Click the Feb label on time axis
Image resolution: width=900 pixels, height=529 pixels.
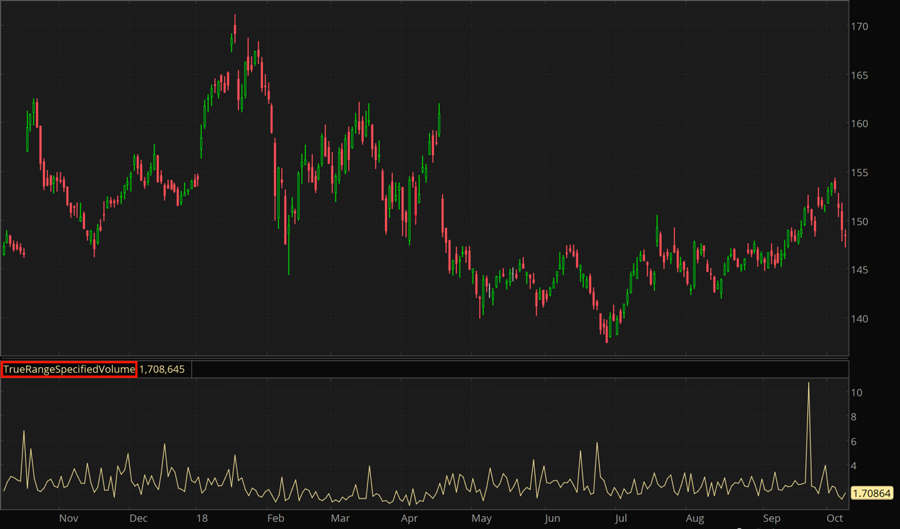275,519
